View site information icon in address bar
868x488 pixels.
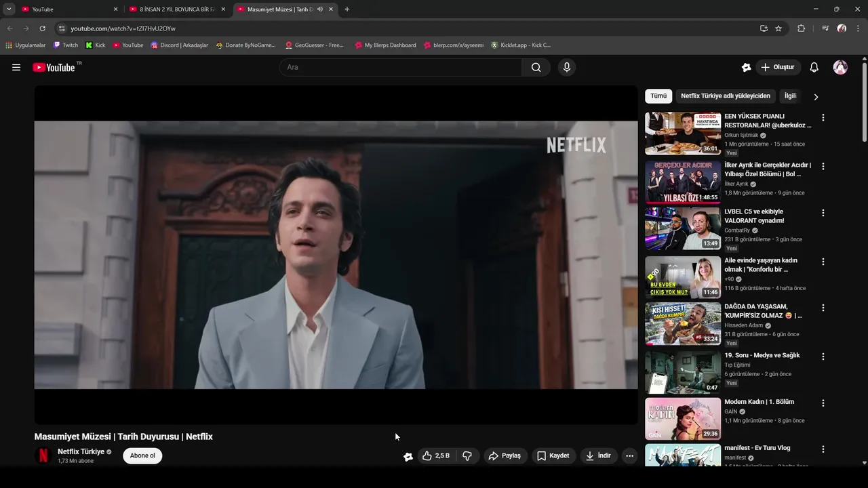[x=62, y=28]
